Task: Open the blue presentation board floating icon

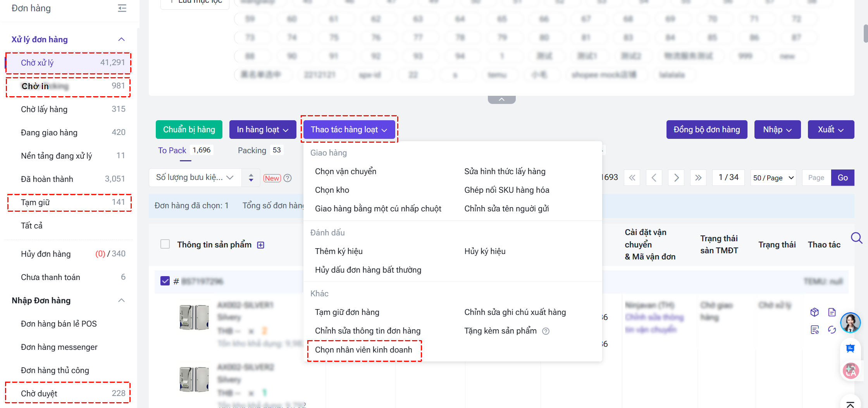Action: click(x=850, y=348)
